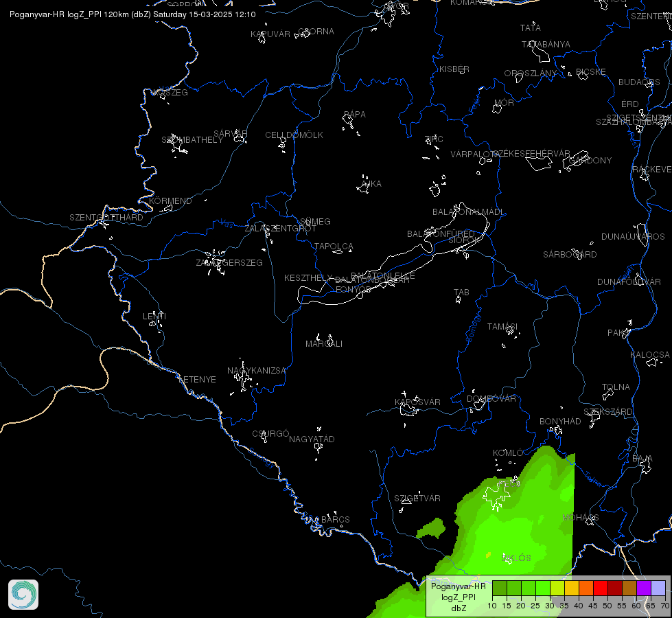Click the AJKA city label

pyautogui.click(x=371, y=183)
